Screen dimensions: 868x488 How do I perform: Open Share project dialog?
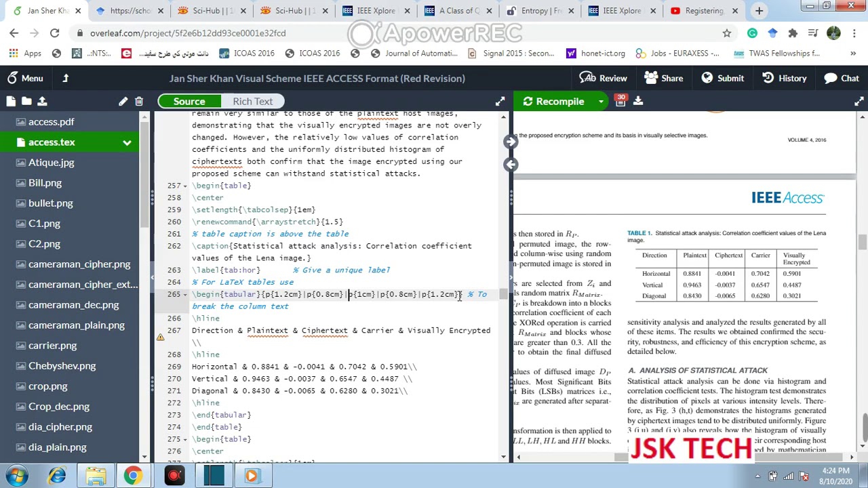(663, 78)
